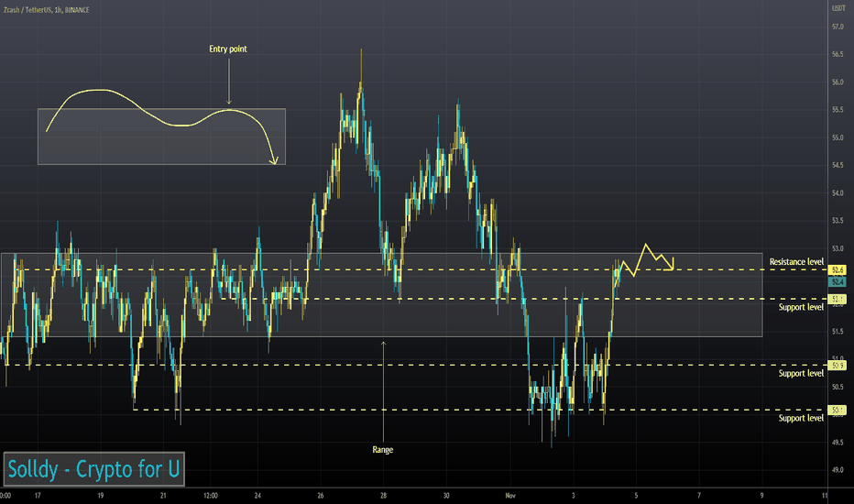This screenshot has width=854, height=504.
Task: Click 'Support level' label beside the 50.9 tag
Action: pyautogui.click(x=801, y=373)
